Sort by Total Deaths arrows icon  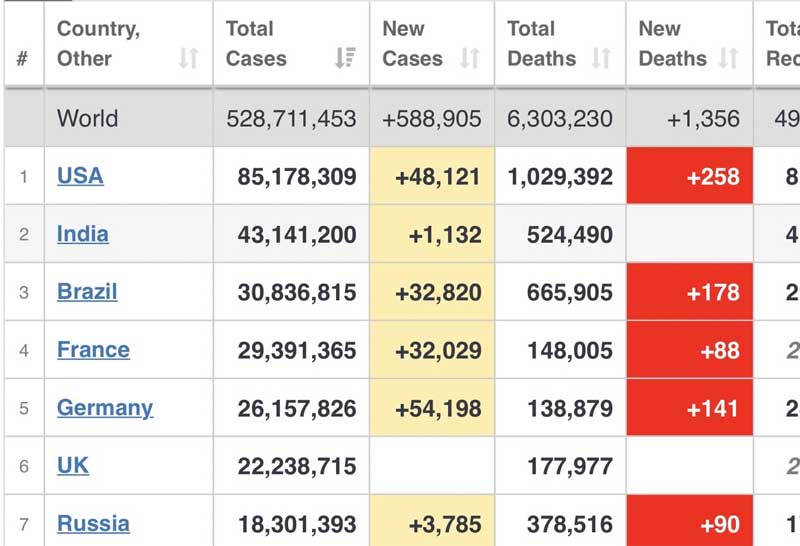[x=601, y=59]
